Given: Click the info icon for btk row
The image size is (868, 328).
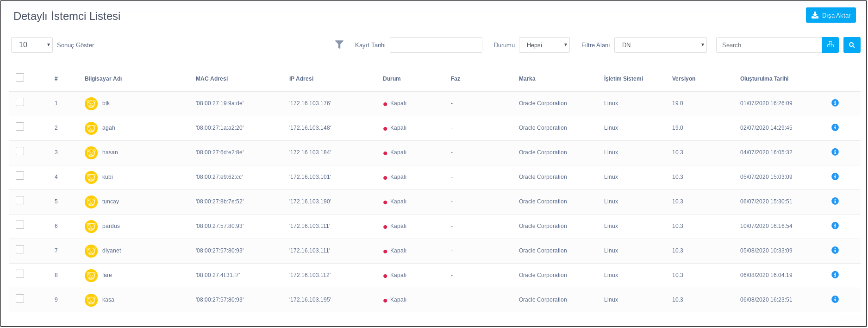Looking at the screenshot, I should [x=835, y=103].
